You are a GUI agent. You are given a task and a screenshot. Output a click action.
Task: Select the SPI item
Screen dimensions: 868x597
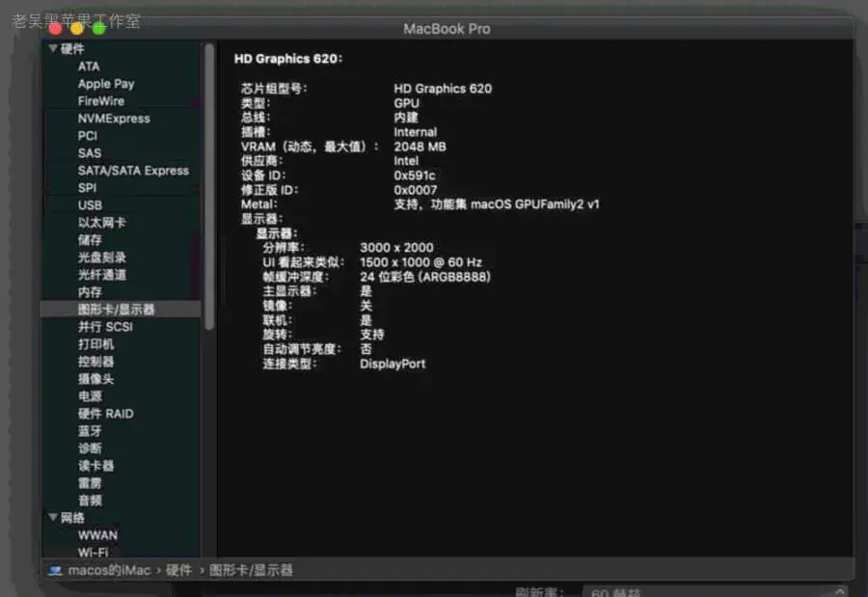point(87,188)
